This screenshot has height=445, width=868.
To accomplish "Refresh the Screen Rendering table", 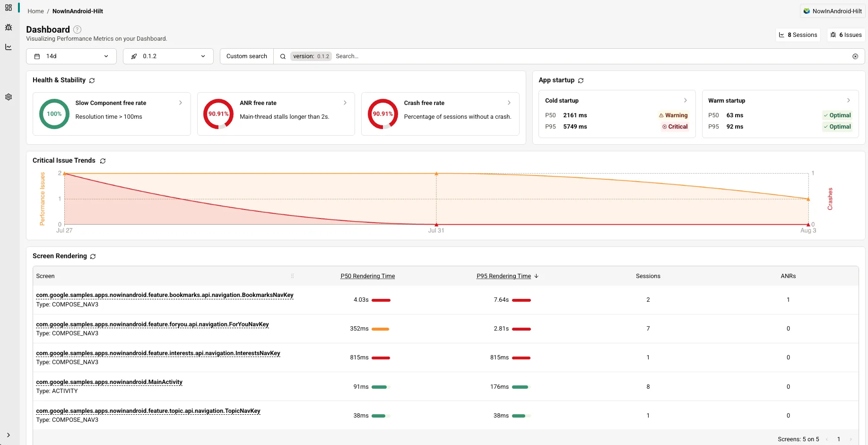I will point(93,256).
